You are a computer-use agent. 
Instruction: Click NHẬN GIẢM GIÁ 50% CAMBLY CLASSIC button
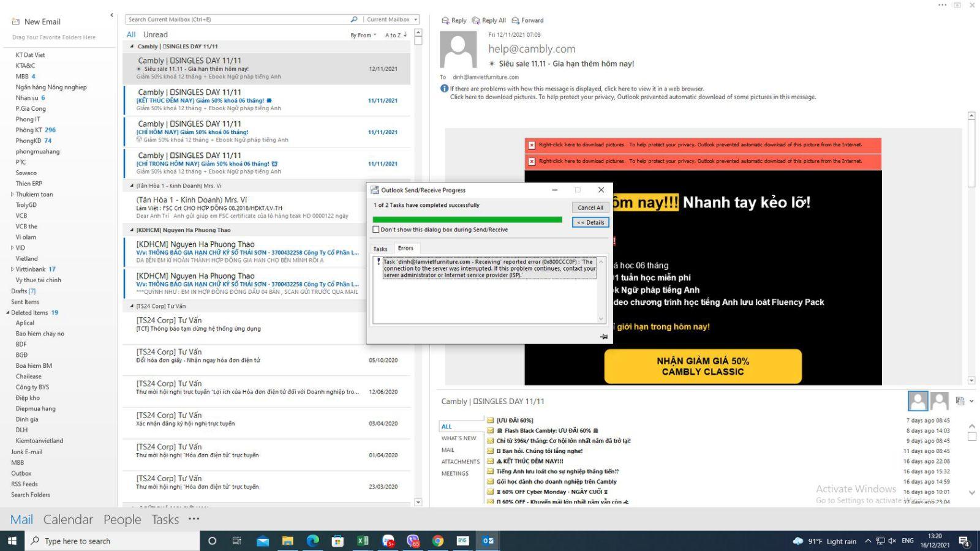point(703,366)
